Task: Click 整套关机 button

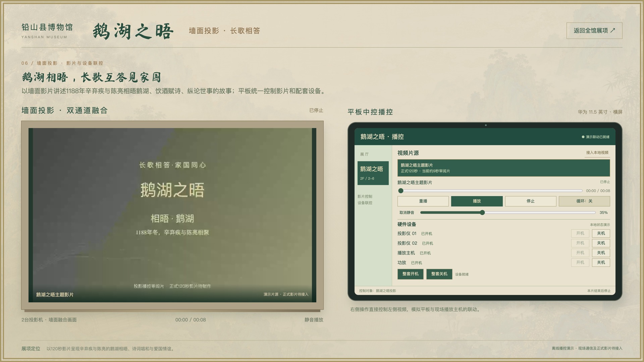Action: 439,274
